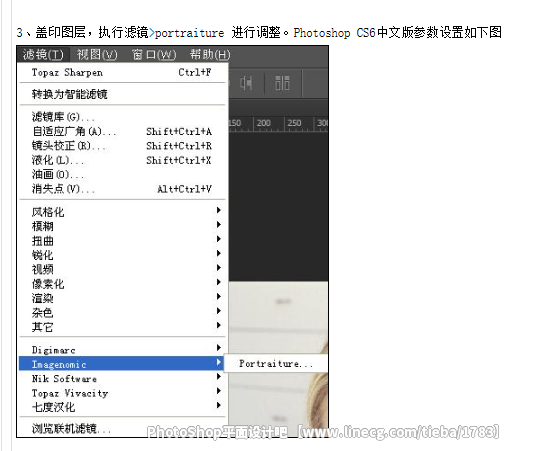Expand the 像素化 pixelate submenu
This screenshot has height=451, width=555.
(x=122, y=284)
